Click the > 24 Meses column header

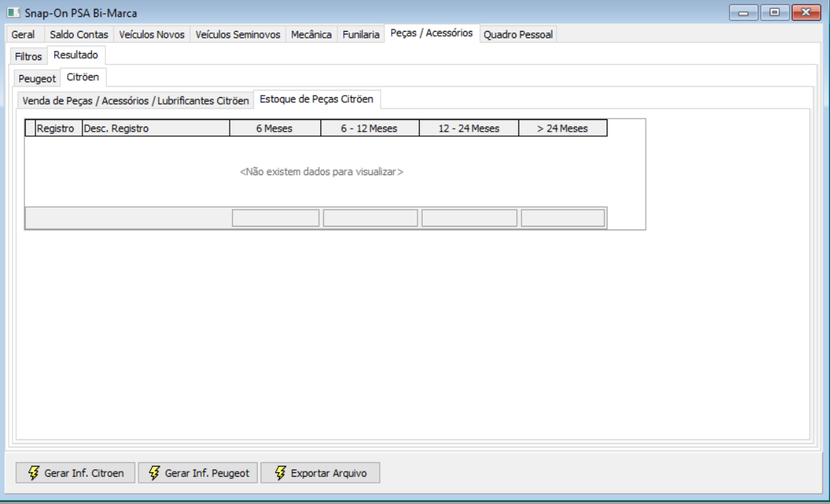(x=563, y=128)
